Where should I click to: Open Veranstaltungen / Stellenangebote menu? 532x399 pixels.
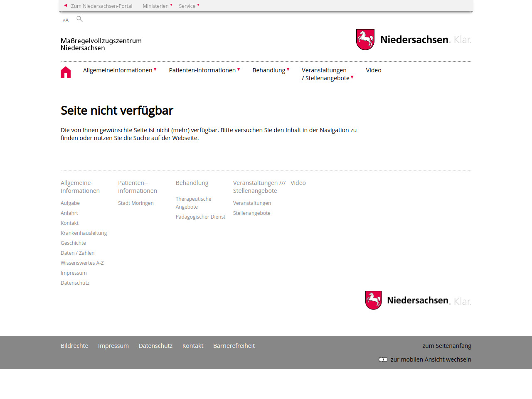(327, 74)
